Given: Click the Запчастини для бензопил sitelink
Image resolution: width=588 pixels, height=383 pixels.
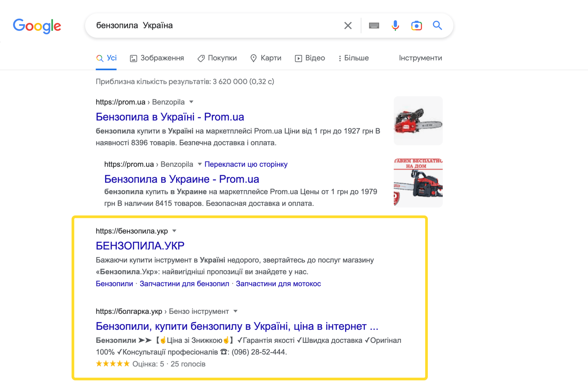Looking at the screenshot, I should pyautogui.click(x=184, y=283).
